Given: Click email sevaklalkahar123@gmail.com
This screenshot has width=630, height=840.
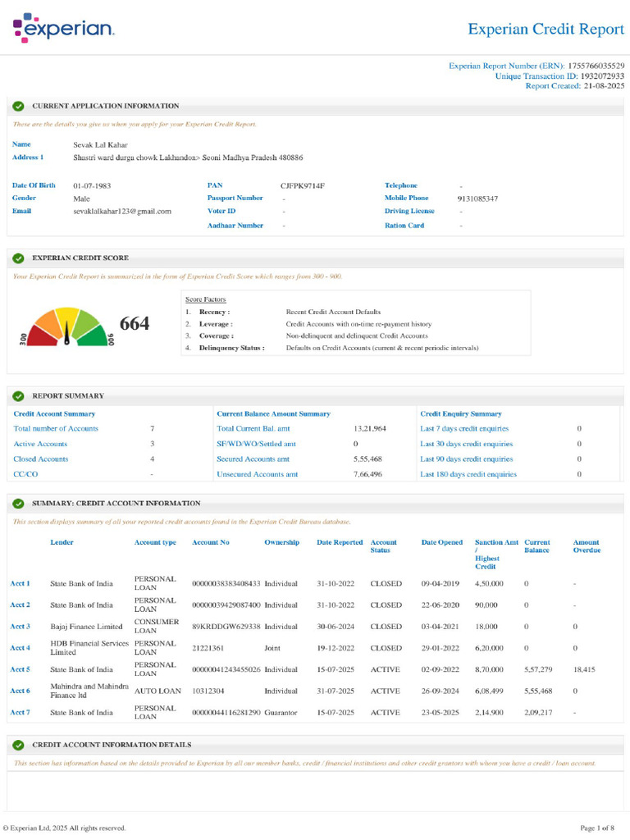Looking at the screenshot, I should pos(122,211).
